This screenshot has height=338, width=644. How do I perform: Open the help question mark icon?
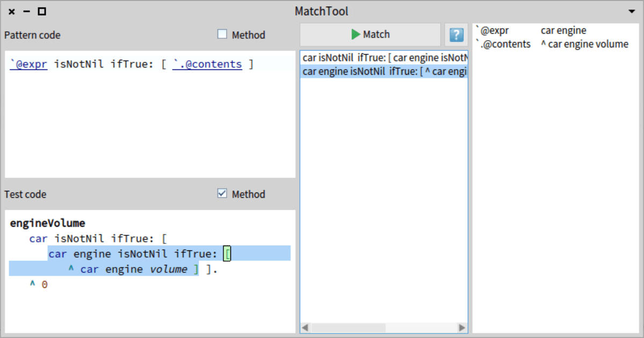click(456, 35)
